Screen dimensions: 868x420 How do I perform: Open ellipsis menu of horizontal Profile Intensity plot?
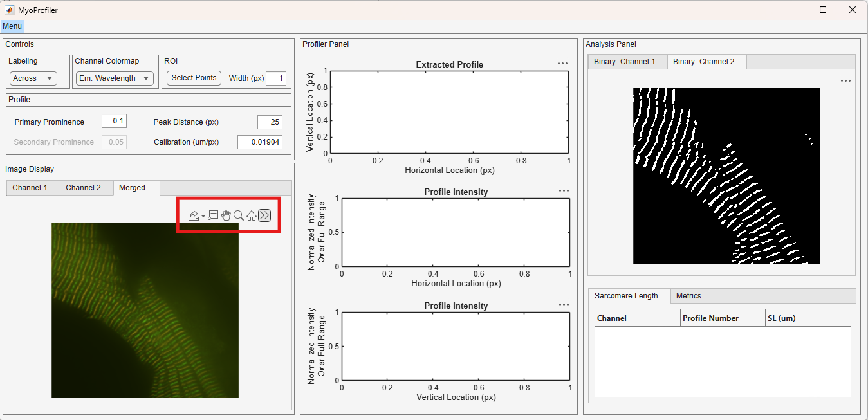point(564,190)
